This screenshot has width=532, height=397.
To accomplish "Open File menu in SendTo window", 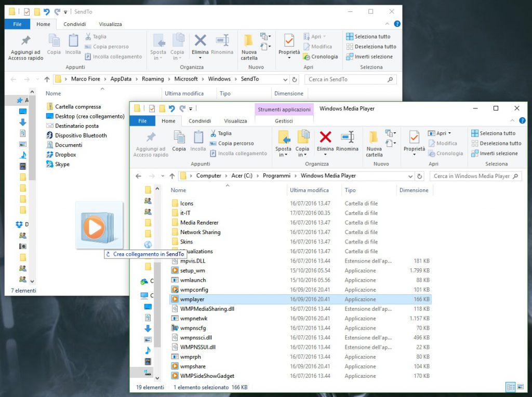I will tap(17, 24).
